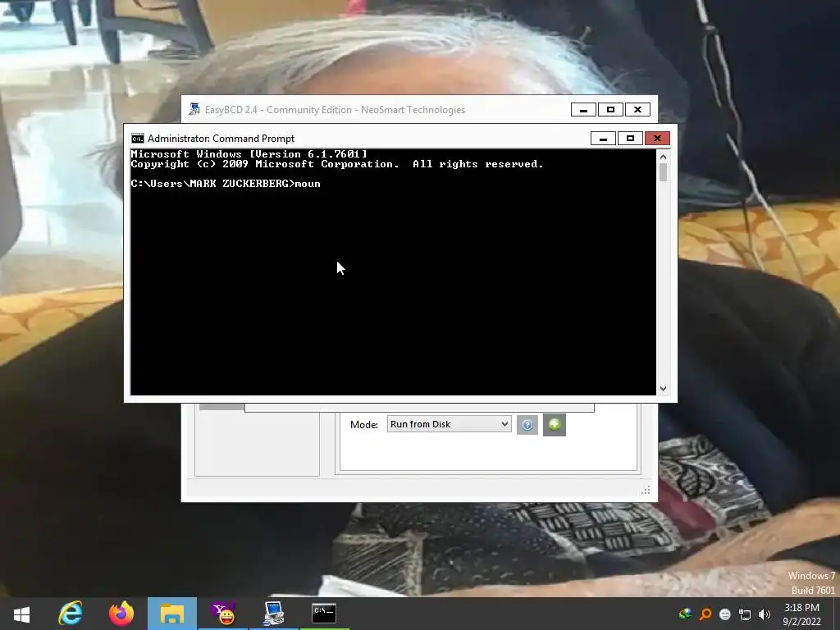Open the taskbar clock showing 3:18 PM
Viewport: 840px width, 630px height.
(802, 614)
